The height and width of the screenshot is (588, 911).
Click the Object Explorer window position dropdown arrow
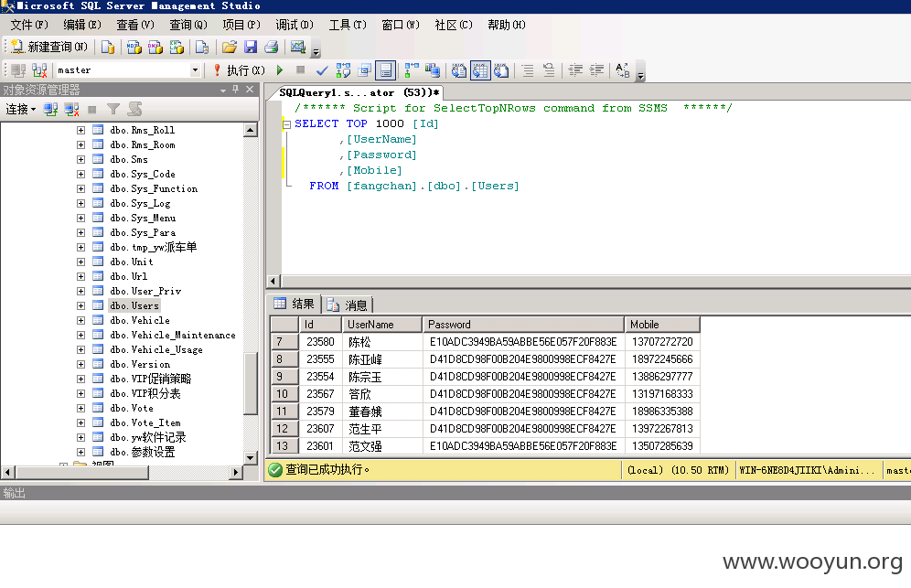(x=223, y=90)
